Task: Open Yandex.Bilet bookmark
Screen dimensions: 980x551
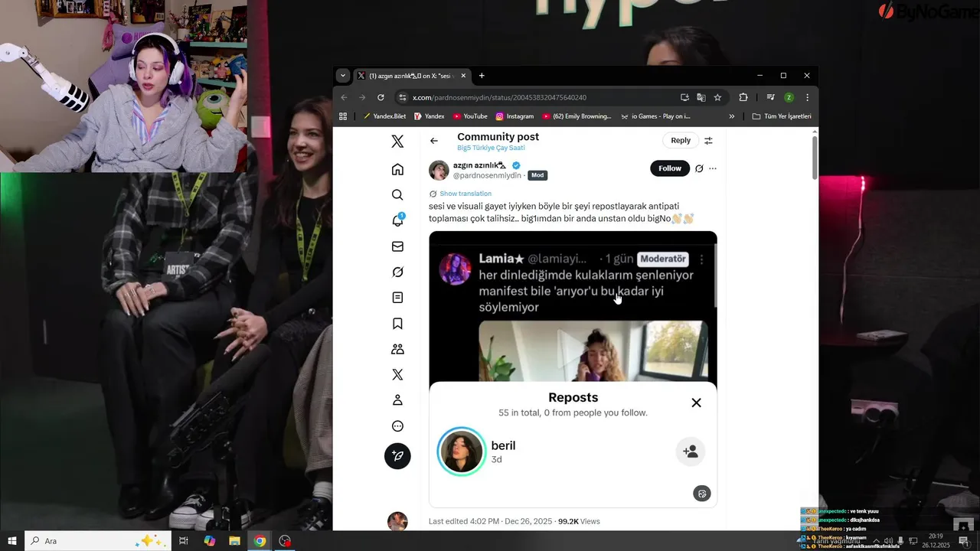Action: click(384, 116)
